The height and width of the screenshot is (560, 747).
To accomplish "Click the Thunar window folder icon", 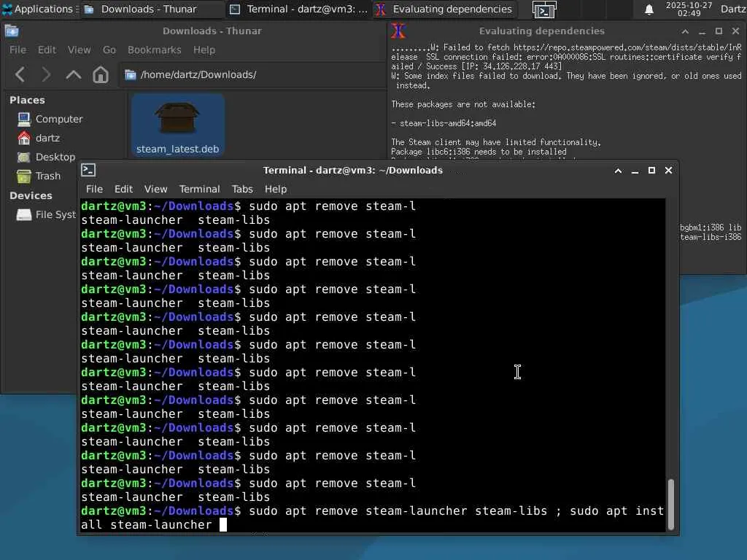I will point(12,31).
